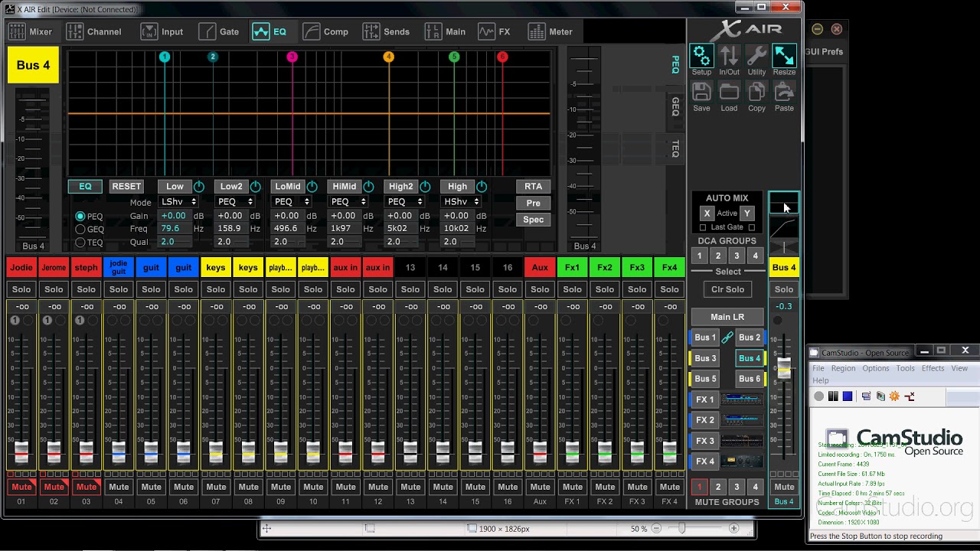The image size is (980, 551).
Task: Open the FX tab
Action: [495, 32]
